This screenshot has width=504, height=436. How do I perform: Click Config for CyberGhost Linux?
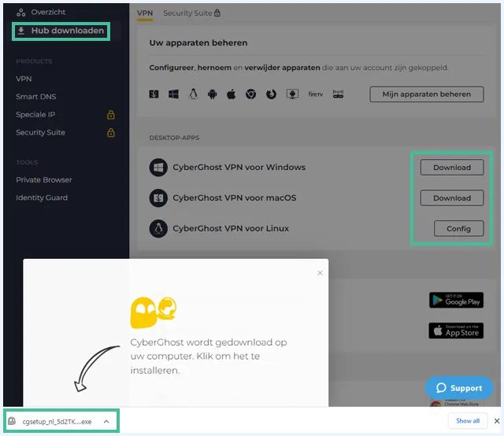click(x=458, y=228)
